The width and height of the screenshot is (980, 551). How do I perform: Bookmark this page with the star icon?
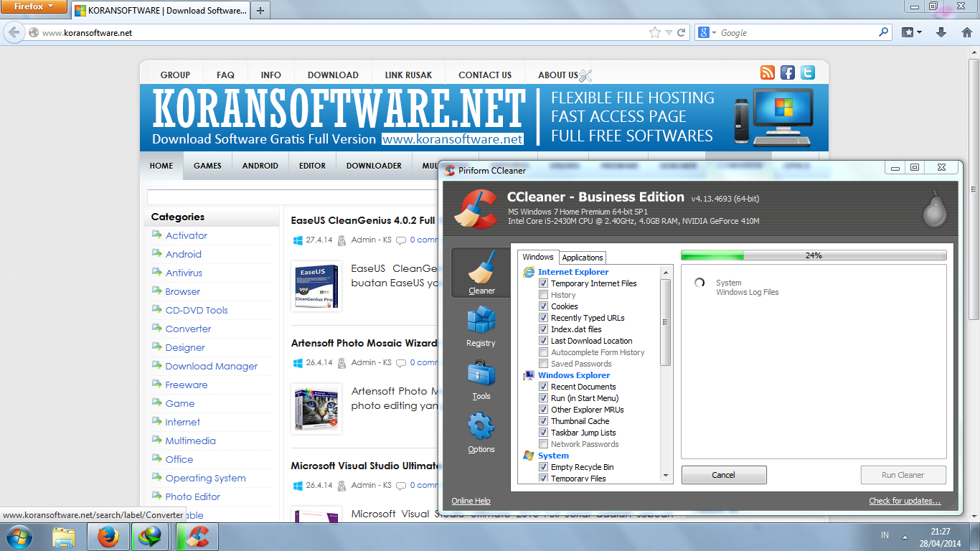coord(654,32)
